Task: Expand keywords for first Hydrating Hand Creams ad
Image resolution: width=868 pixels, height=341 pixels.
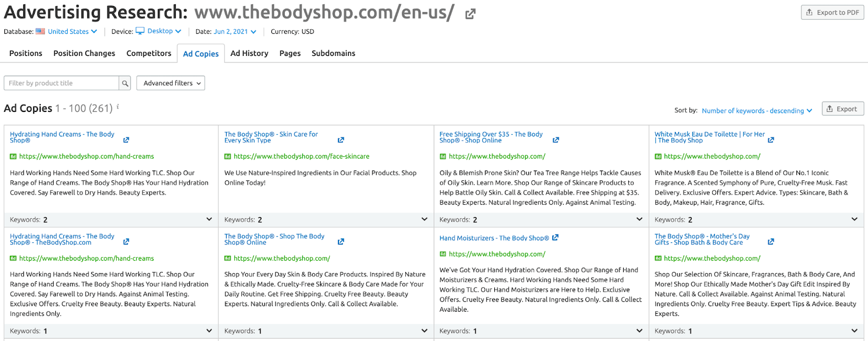Action: point(209,219)
